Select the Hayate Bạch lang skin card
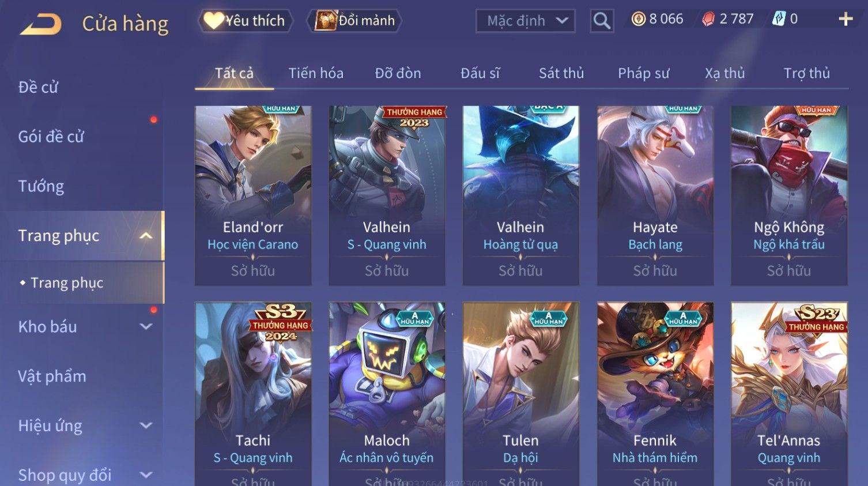868x486 pixels. pos(655,195)
